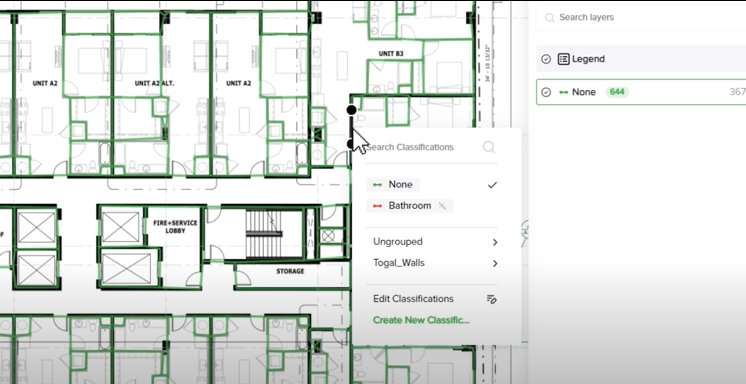Toggle the None layer check circle
This screenshot has height=384, width=746.
point(546,92)
